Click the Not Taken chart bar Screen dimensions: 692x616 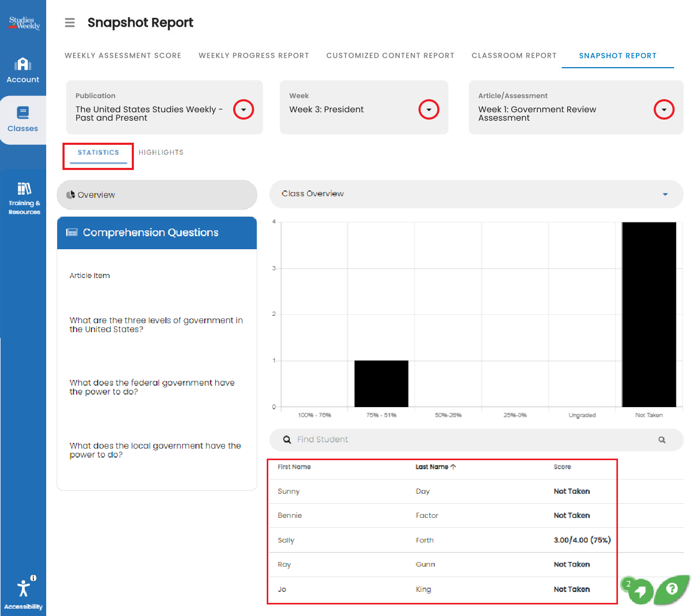[x=649, y=314]
